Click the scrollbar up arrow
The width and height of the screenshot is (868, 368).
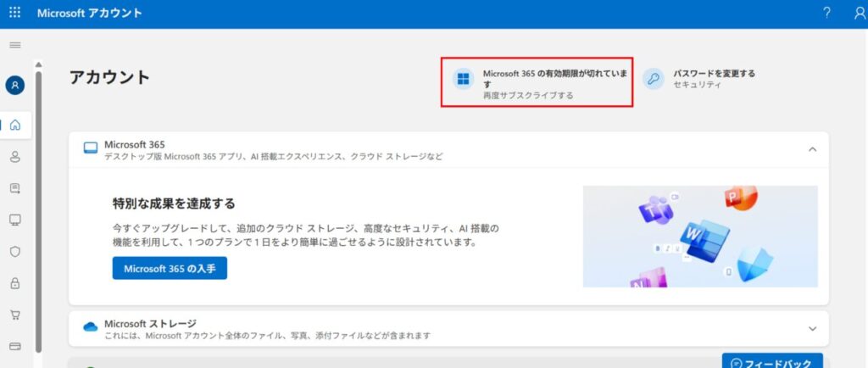pos(38,64)
